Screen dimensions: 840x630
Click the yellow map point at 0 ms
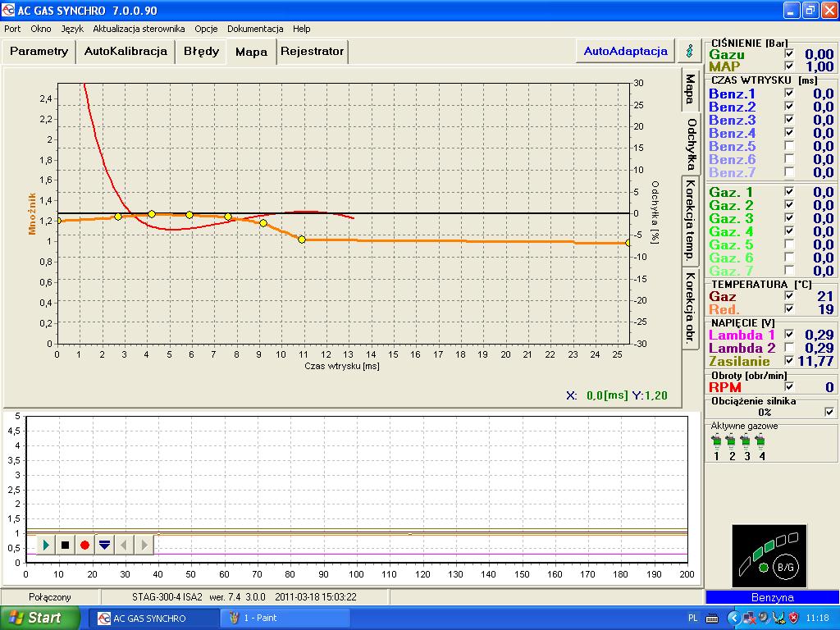click(x=58, y=220)
